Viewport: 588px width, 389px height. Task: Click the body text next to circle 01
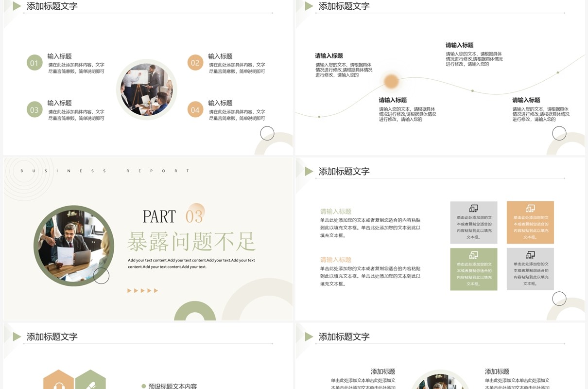click(76, 68)
